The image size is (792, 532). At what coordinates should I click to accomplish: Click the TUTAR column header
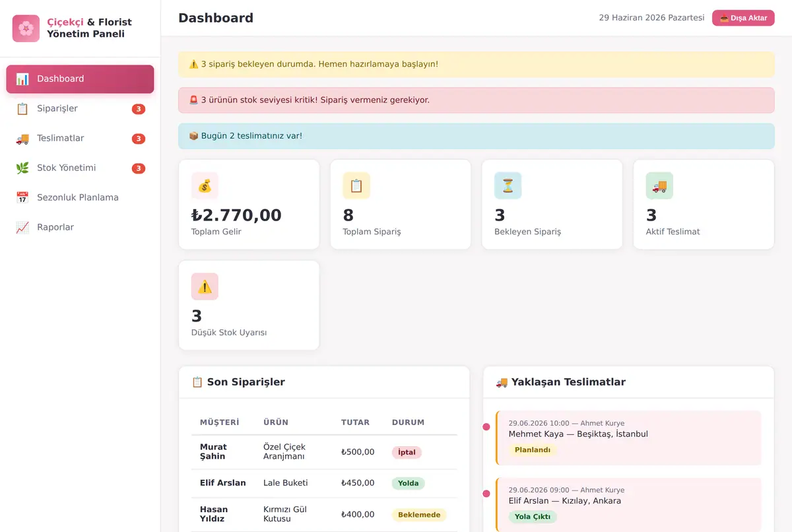click(x=356, y=422)
